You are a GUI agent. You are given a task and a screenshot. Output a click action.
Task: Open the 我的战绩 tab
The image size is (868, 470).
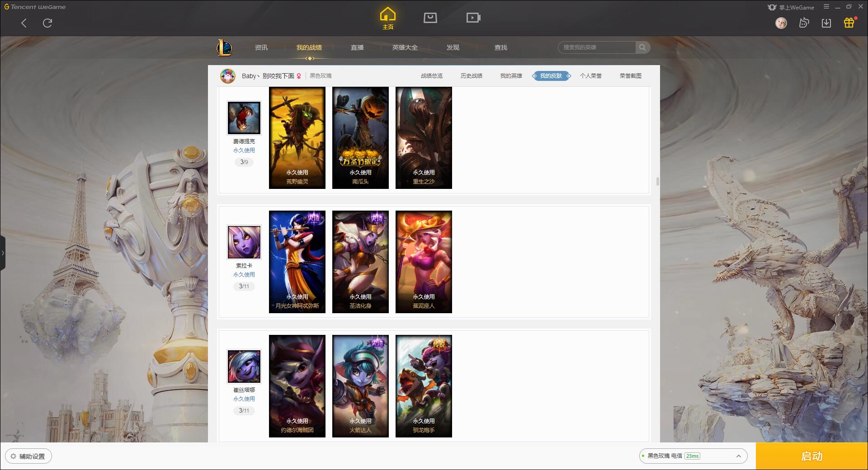point(309,47)
